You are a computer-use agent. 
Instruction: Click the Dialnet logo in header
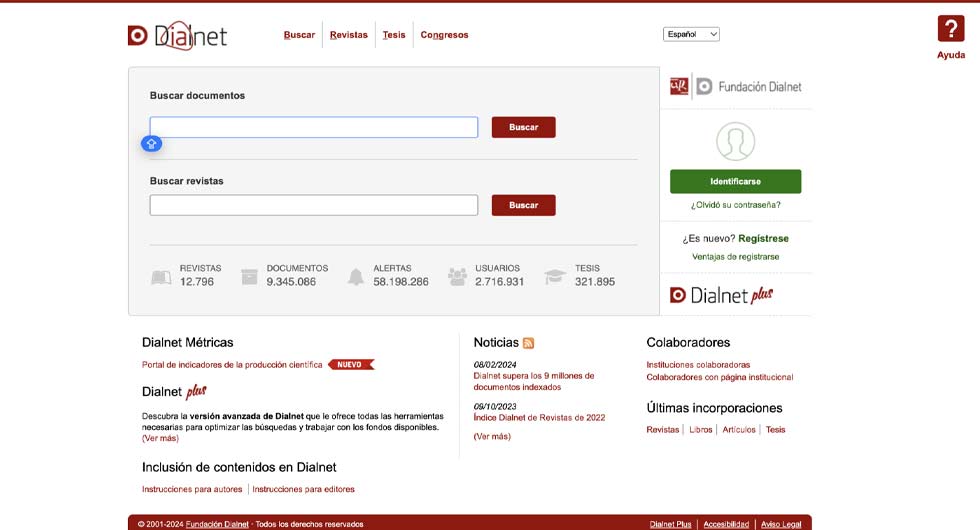pyautogui.click(x=178, y=35)
